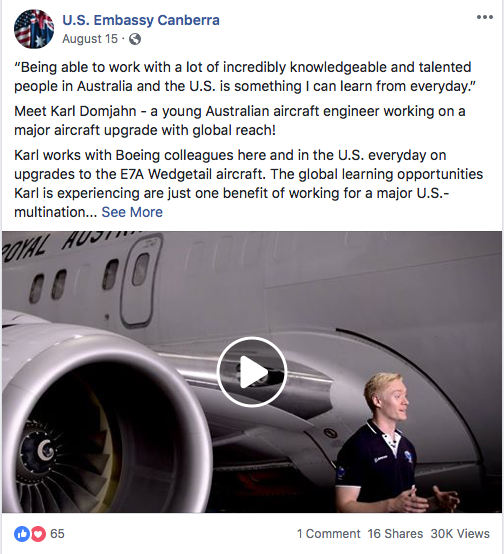Click the Meet Karl Domjahn paragraph
Viewport: 504px width, 554px height.
pyautogui.click(x=240, y=120)
